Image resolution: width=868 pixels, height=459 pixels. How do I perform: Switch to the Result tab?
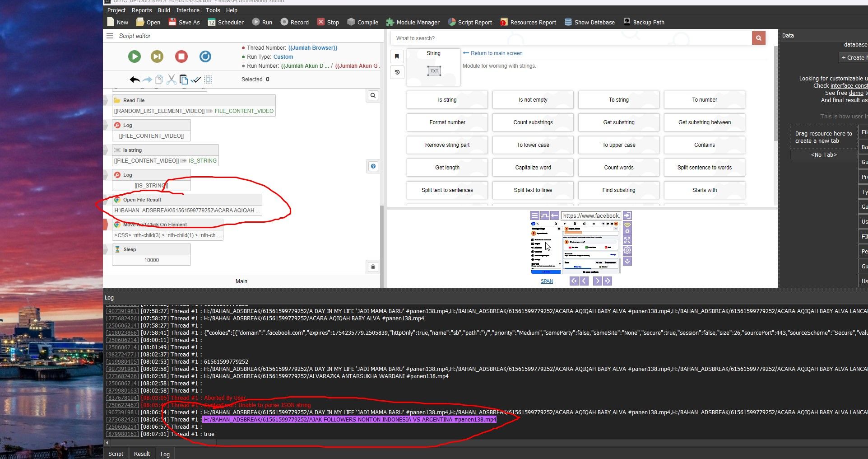[x=142, y=454]
